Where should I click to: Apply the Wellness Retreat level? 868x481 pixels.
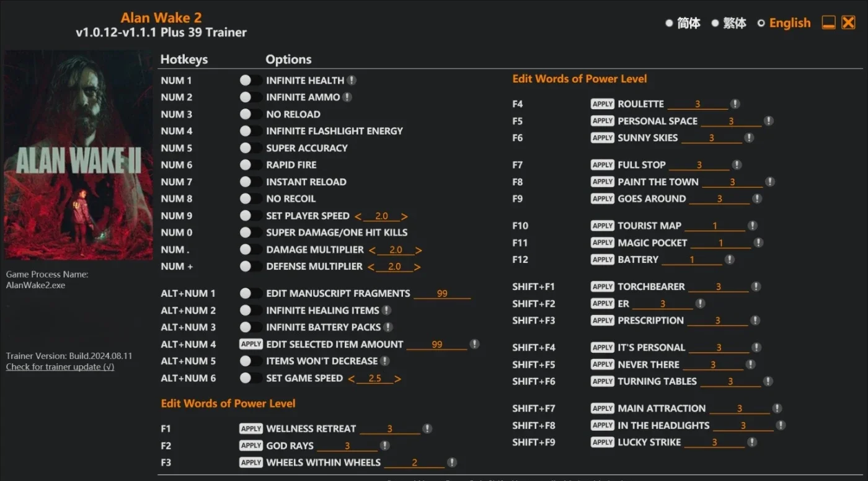[251, 428]
